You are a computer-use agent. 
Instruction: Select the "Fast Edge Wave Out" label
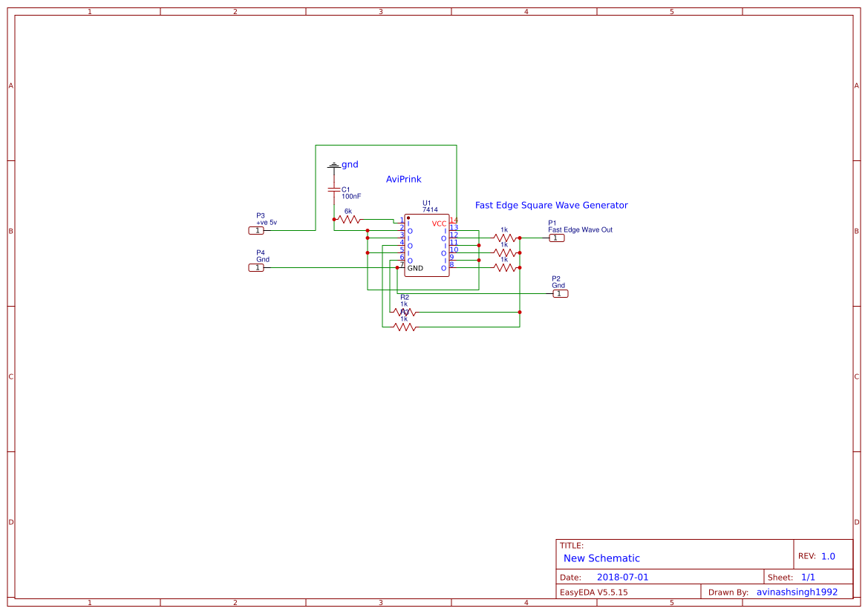[x=581, y=229]
